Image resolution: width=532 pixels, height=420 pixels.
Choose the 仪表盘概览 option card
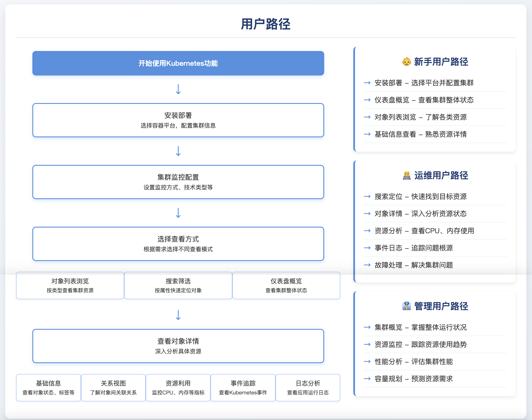286,285
